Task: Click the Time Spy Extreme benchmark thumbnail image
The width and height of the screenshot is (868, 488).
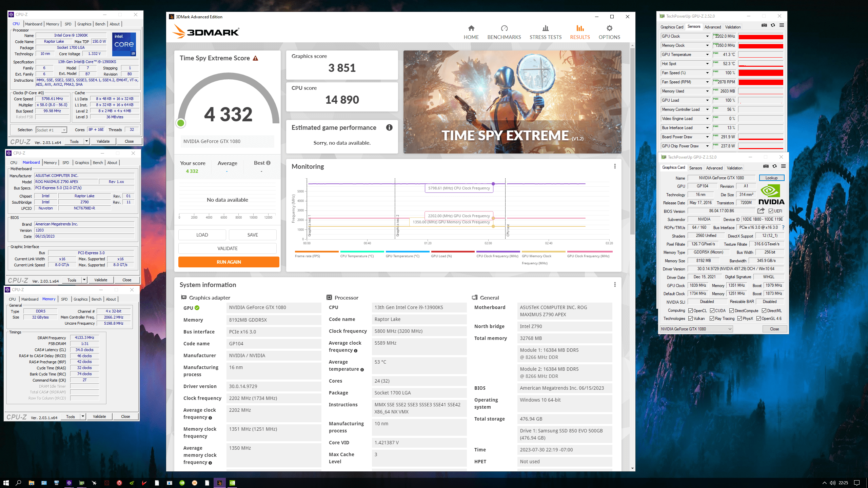Action: 512,102
